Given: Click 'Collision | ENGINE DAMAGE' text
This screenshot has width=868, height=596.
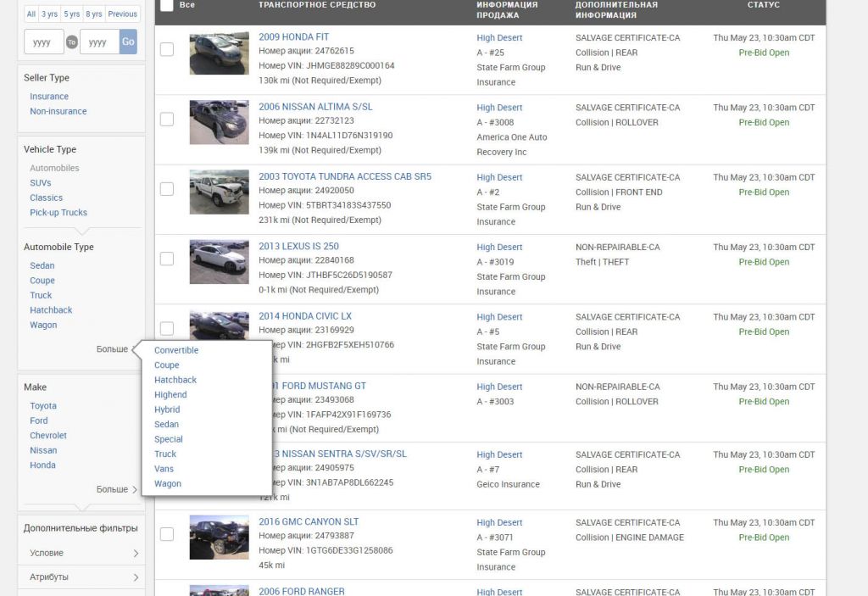Looking at the screenshot, I should [630, 538].
